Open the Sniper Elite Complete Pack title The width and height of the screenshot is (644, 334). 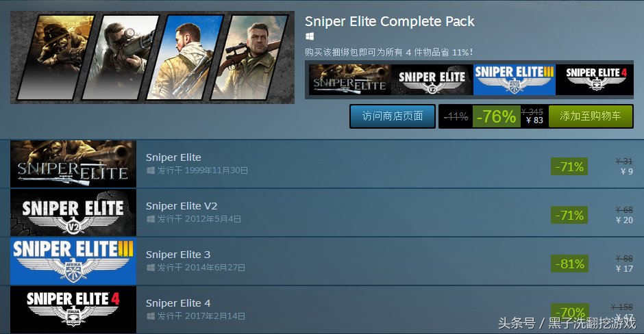[389, 21]
